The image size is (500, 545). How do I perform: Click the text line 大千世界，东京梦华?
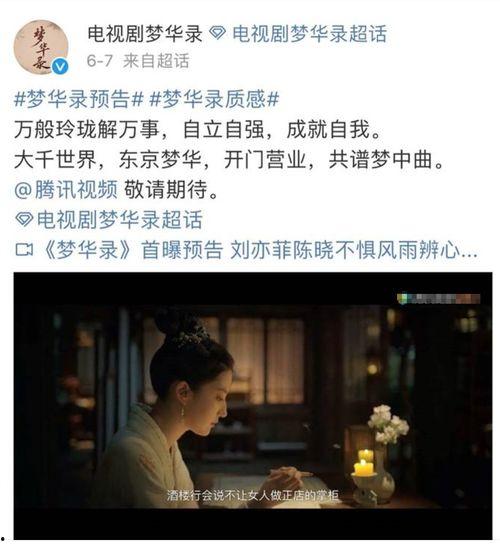[108, 160]
